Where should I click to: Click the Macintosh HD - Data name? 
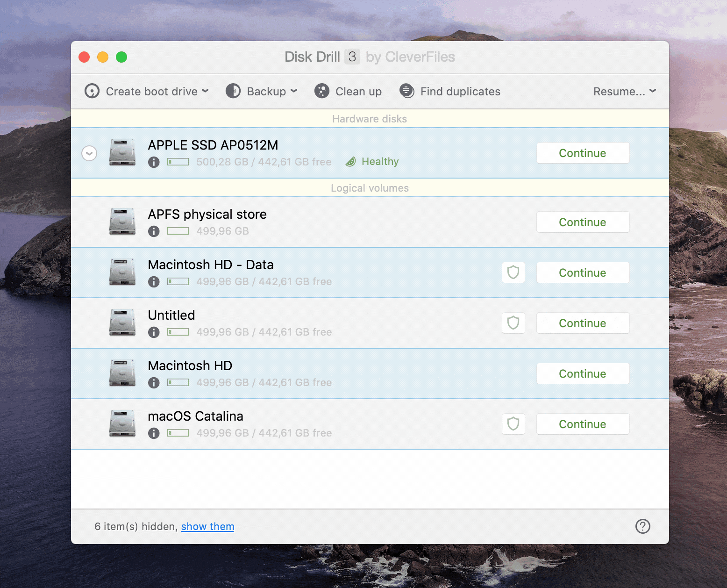click(211, 265)
